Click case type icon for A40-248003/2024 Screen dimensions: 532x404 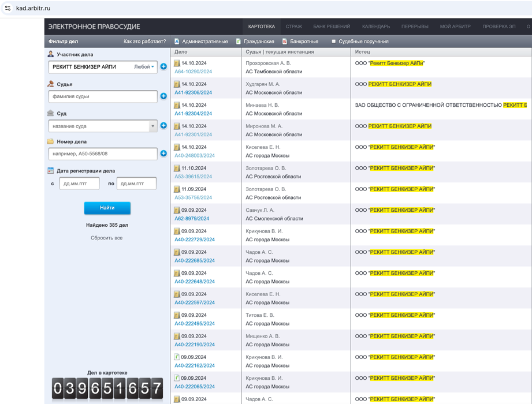coord(177,147)
